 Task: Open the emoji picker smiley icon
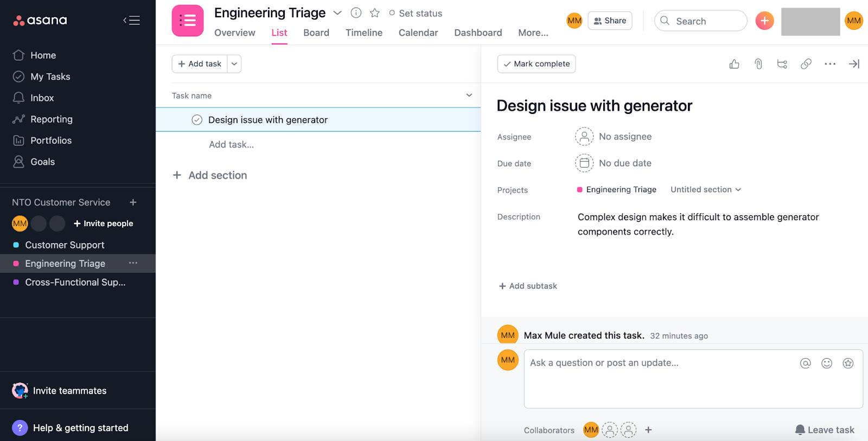click(x=827, y=363)
